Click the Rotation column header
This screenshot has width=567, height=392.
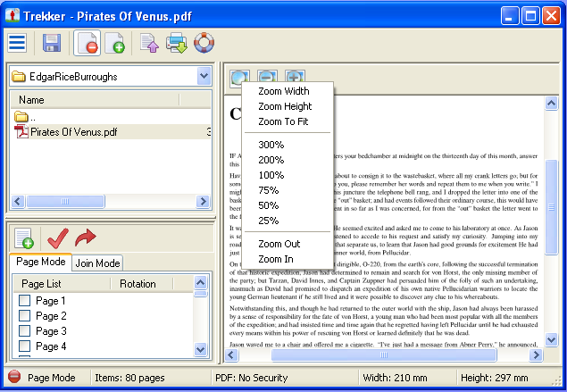pyautogui.click(x=142, y=284)
